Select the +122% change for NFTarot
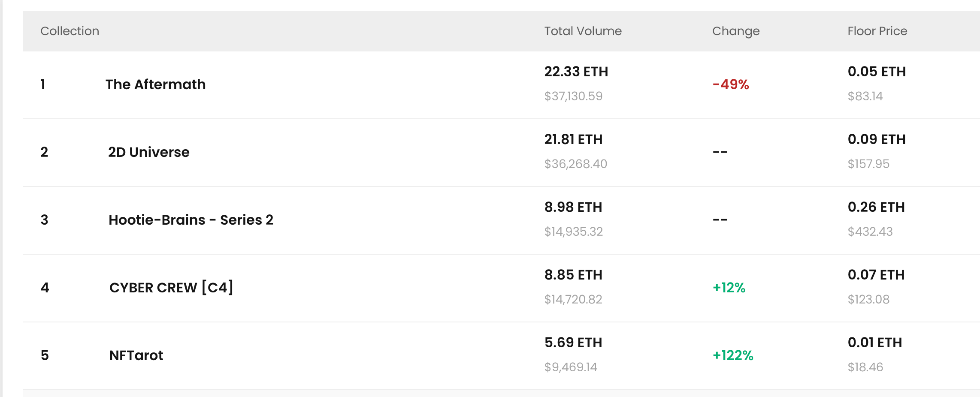Image resolution: width=980 pixels, height=397 pixels. point(733,355)
